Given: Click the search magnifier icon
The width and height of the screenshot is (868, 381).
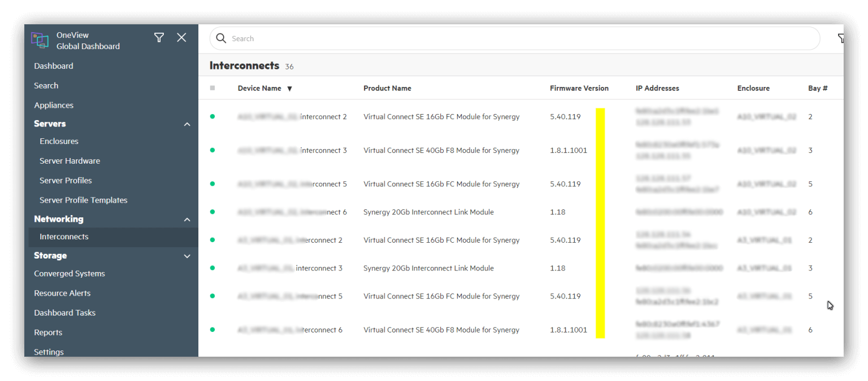Looking at the screenshot, I should (x=221, y=38).
